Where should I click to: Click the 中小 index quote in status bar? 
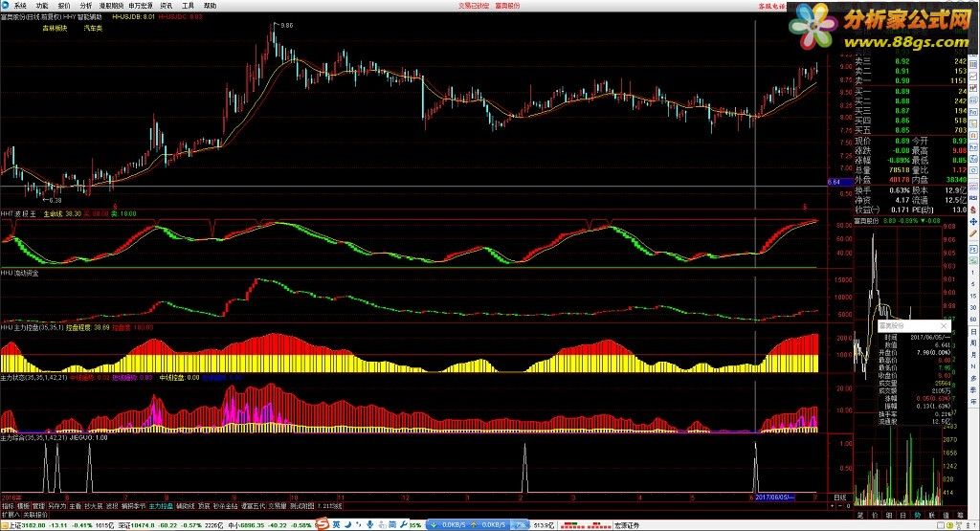coord(270,525)
